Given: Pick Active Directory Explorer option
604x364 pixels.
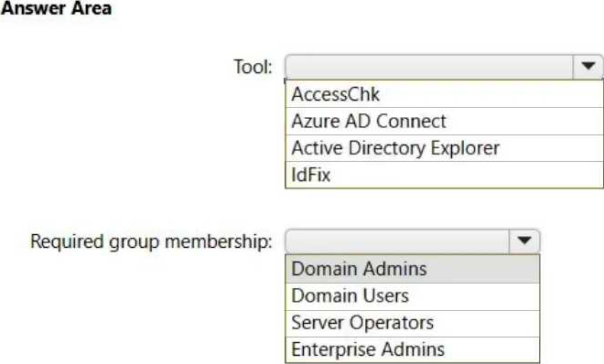Looking at the screenshot, I should [x=444, y=148].
